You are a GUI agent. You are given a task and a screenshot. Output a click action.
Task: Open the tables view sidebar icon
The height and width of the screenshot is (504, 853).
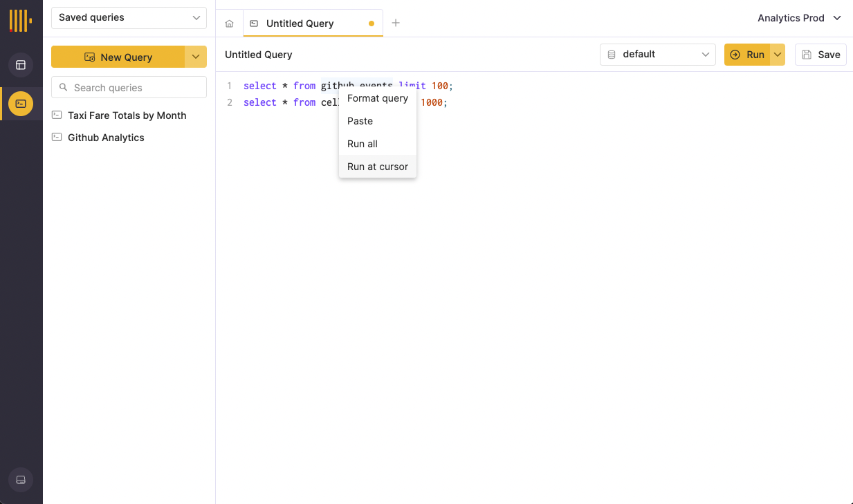coord(21,65)
